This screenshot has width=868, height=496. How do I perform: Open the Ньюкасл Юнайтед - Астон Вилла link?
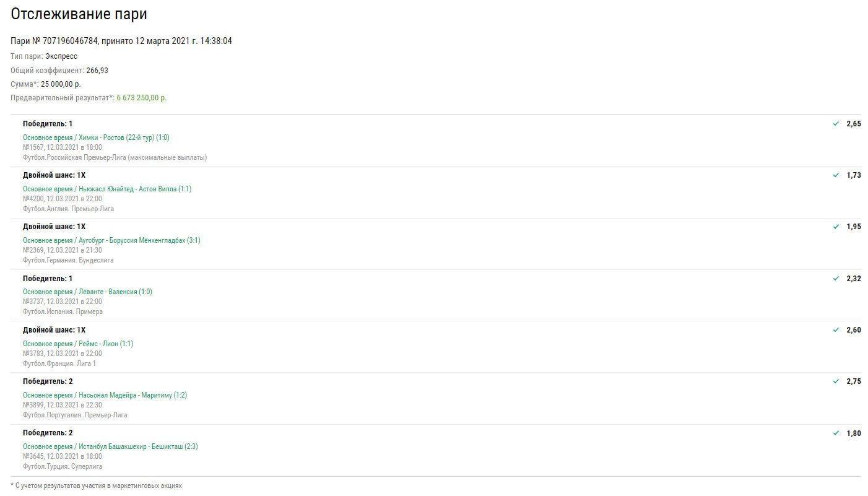[x=107, y=189]
